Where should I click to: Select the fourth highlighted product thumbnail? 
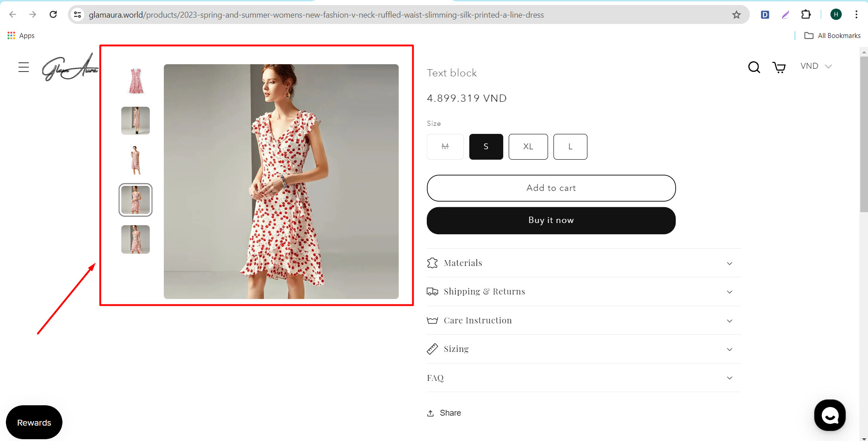tap(136, 200)
